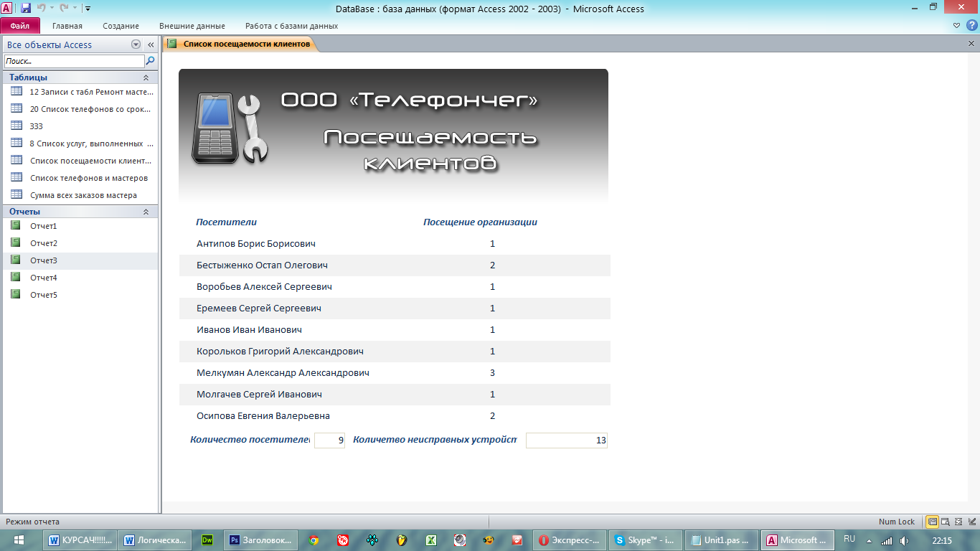Select Список телефонов и мастеров table
The width and height of the screenshot is (980, 551).
[x=79, y=178]
